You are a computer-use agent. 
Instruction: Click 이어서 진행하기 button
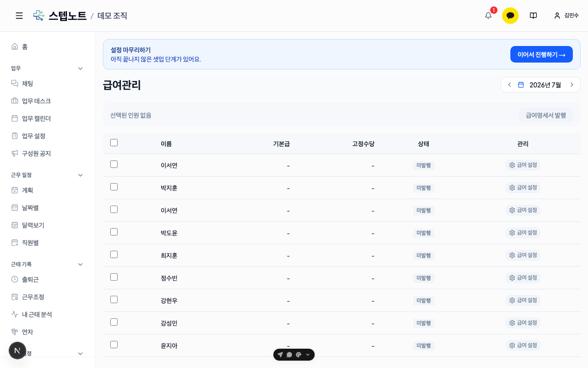[x=542, y=54]
